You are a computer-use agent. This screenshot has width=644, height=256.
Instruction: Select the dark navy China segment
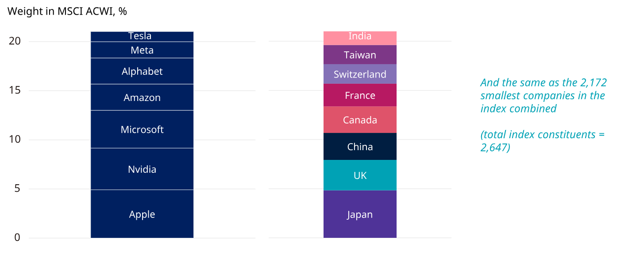pos(360,147)
